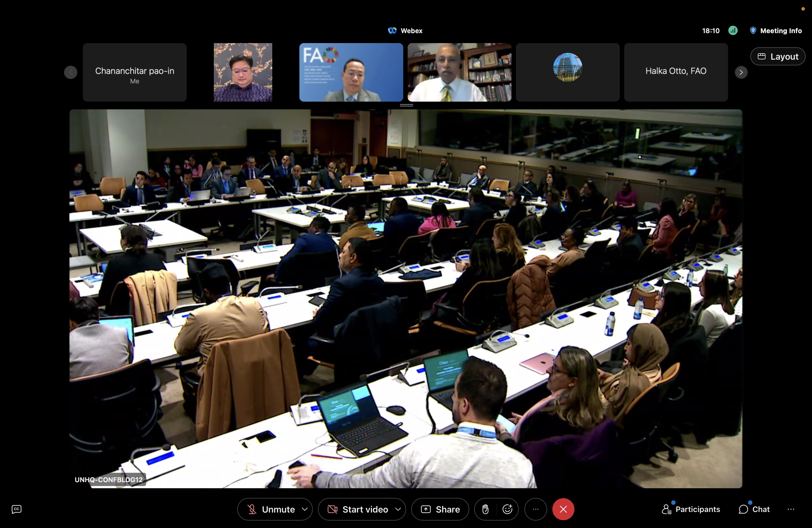Image resolution: width=812 pixels, height=528 pixels.
Task: Open Meeting Info details
Action: click(776, 31)
